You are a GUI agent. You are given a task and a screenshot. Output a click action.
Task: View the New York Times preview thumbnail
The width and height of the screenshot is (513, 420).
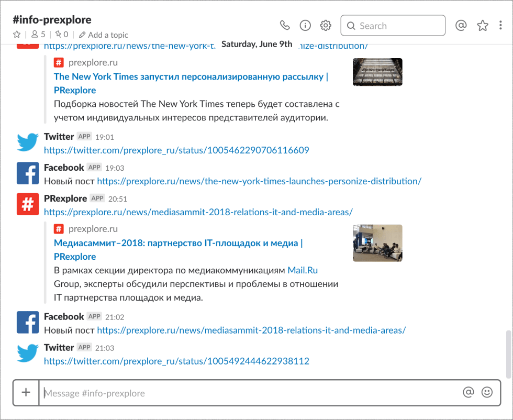[x=377, y=72]
